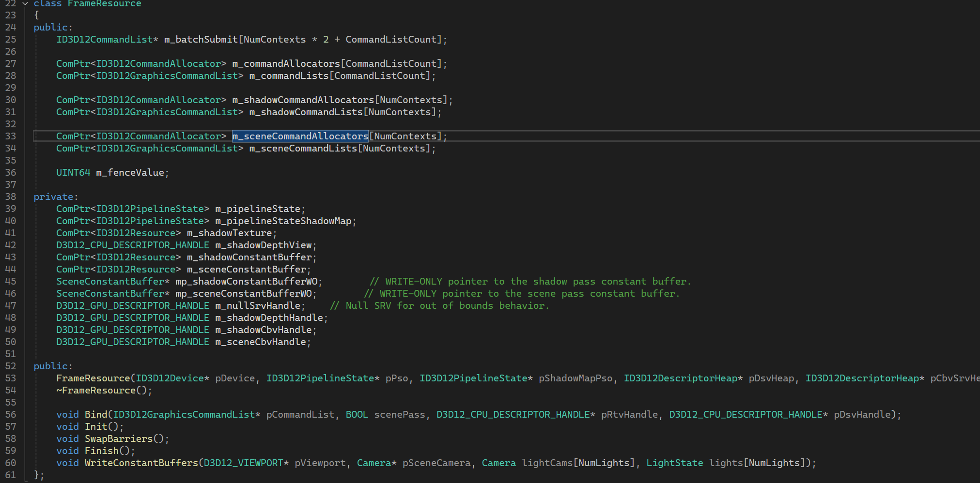Image resolution: width=980 pixels, height=483 pixels.
Task: Click m_pipelineStateShadowMap member name
Action: coord(283,221)
